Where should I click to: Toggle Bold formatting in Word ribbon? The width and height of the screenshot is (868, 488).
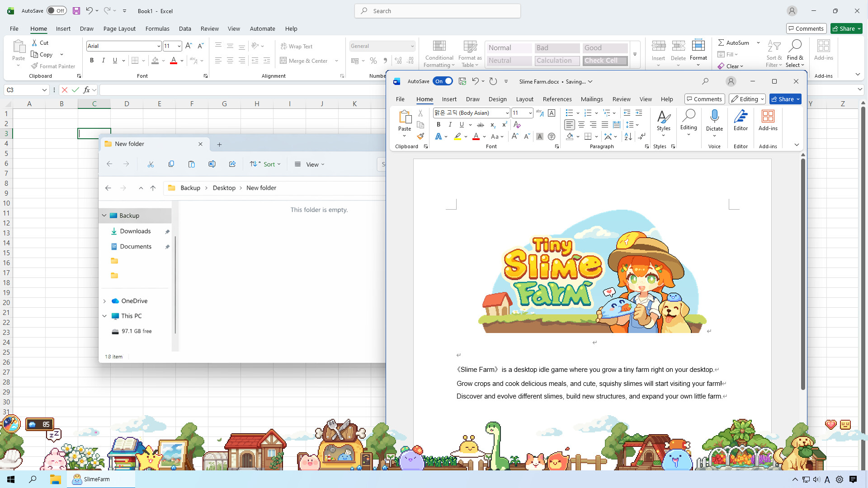(x=438, y=124)
